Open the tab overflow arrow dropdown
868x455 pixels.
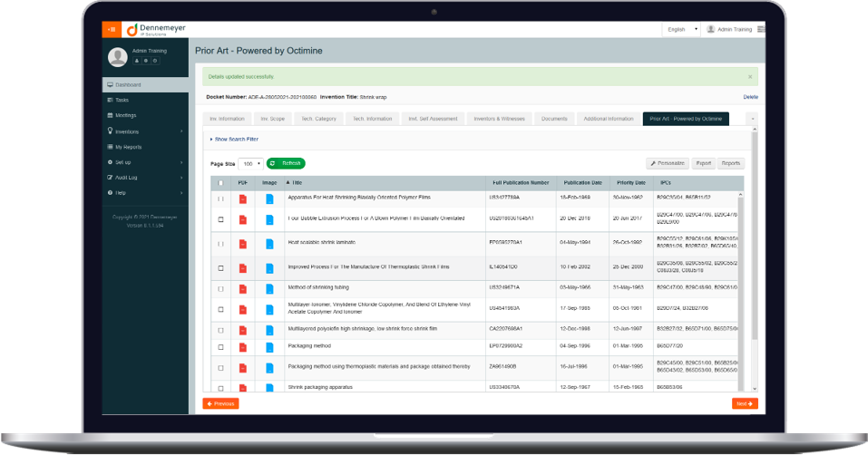click(752, 119)
